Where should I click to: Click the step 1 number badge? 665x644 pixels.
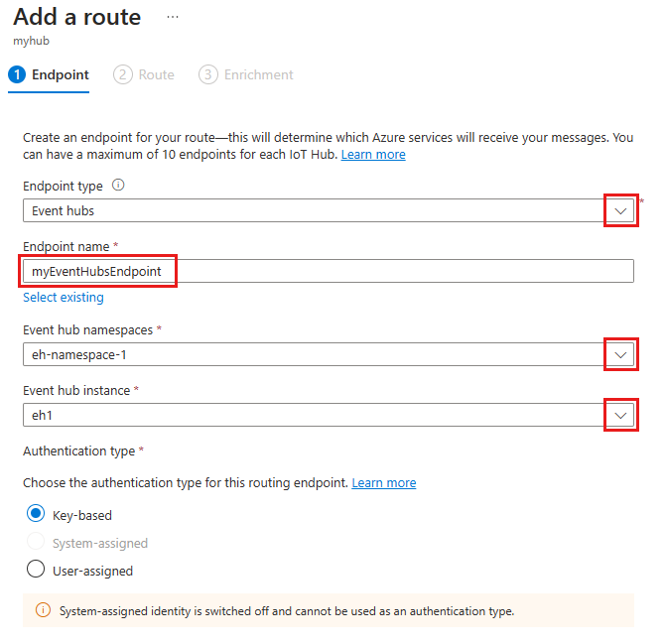coord(17,74)
